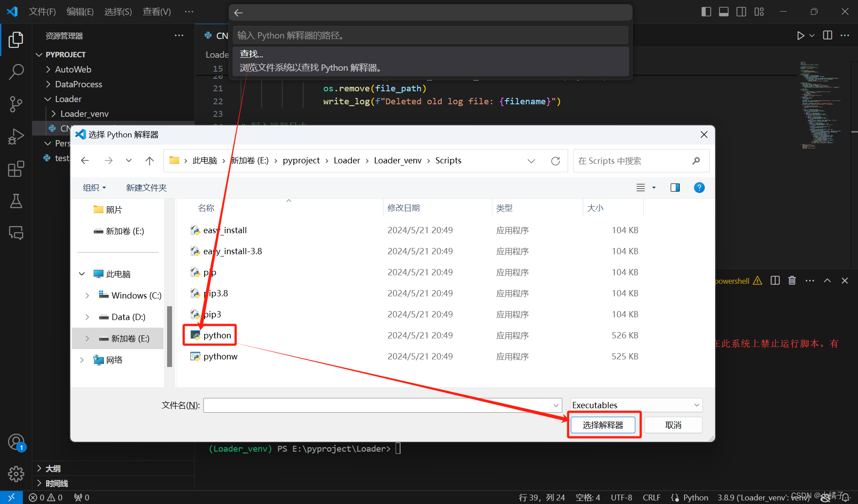This screenshot has width=858, height=504.
Task: Toggle the secondary sidebar layout icon
Action: coord(742,12)
